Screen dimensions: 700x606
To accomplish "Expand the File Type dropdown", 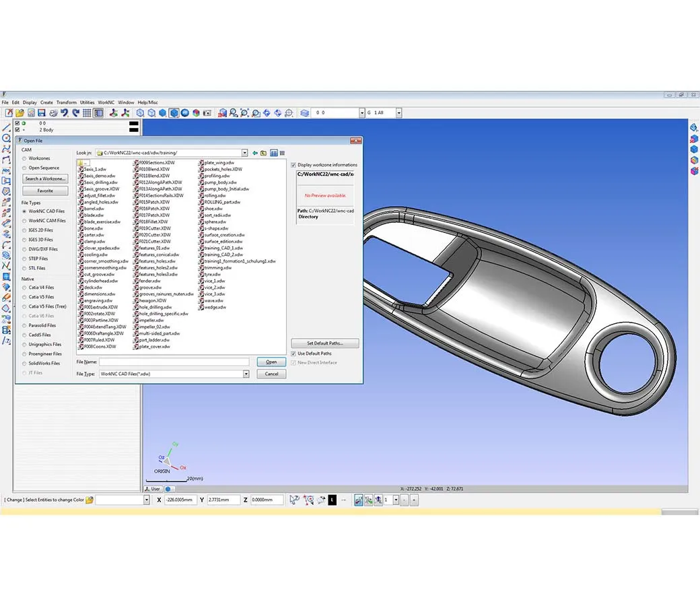I will [246, 374].
